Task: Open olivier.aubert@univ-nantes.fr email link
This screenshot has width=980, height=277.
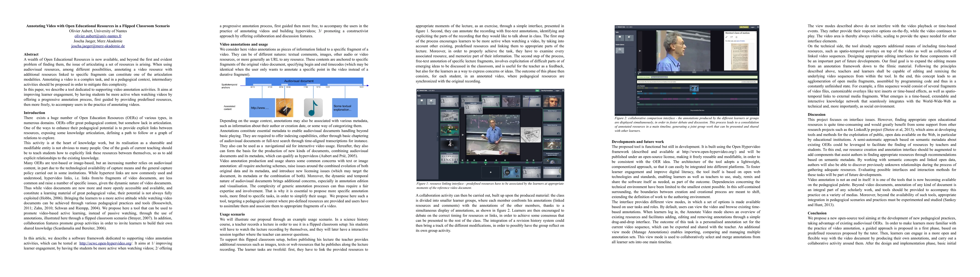Action: (x=98, y=36)
